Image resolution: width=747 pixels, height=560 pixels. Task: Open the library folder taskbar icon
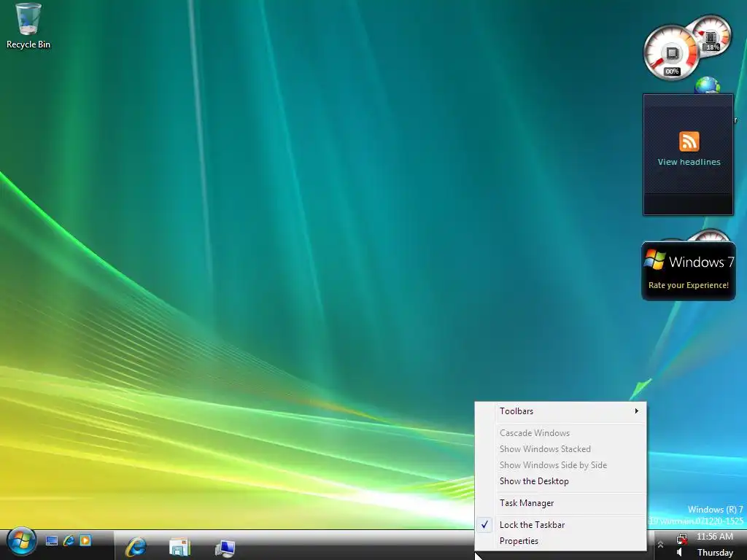[x=179, y=547]
